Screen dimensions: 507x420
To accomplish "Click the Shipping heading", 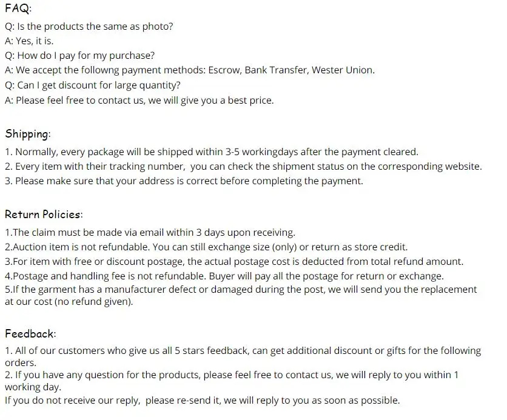I will pyautogui.click(x=28, y=134).
